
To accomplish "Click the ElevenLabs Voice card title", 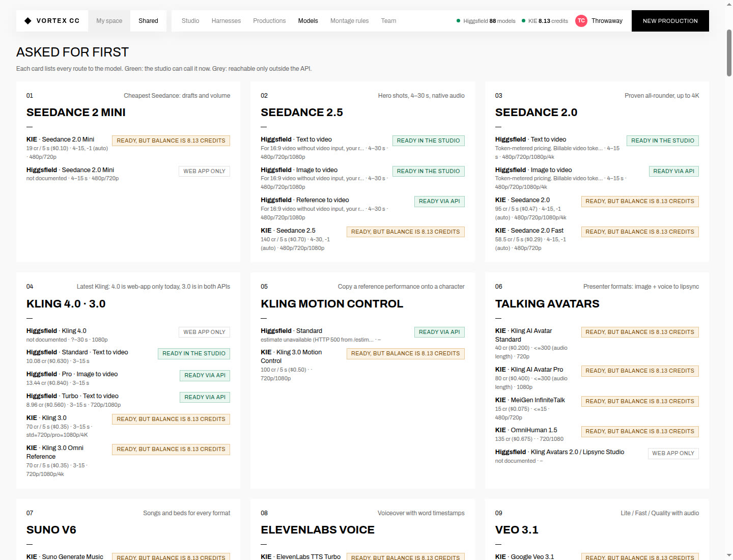I will [x=318, y=530].
